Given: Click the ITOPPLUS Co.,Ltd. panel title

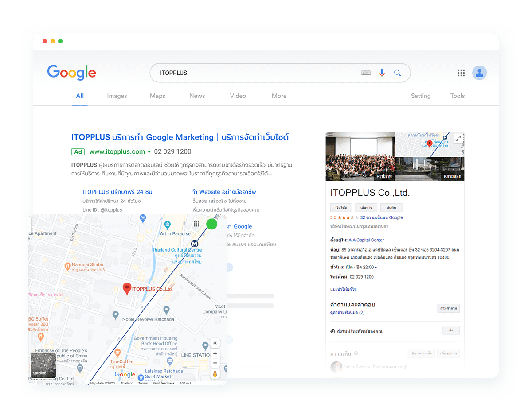Looking at the screenshot, I should pos(370,193).
